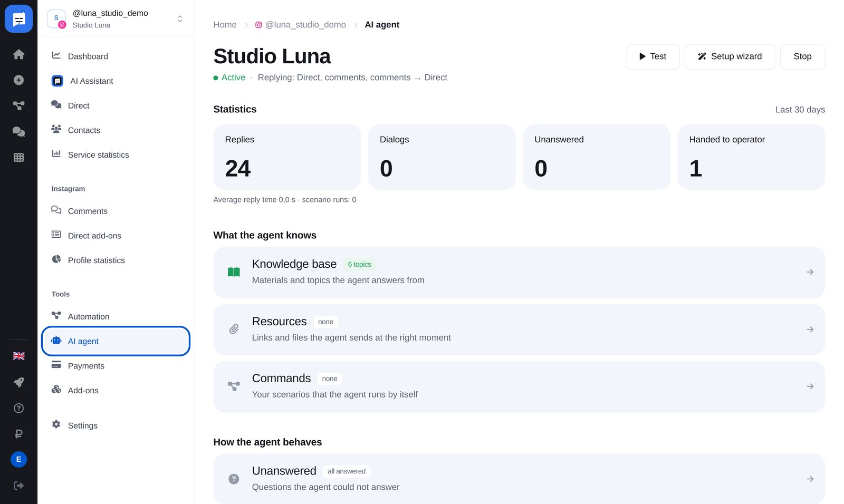Viewport: 844px width, 504px height.
Task: Open billing ruble icon
Action: tap(18, 434)
